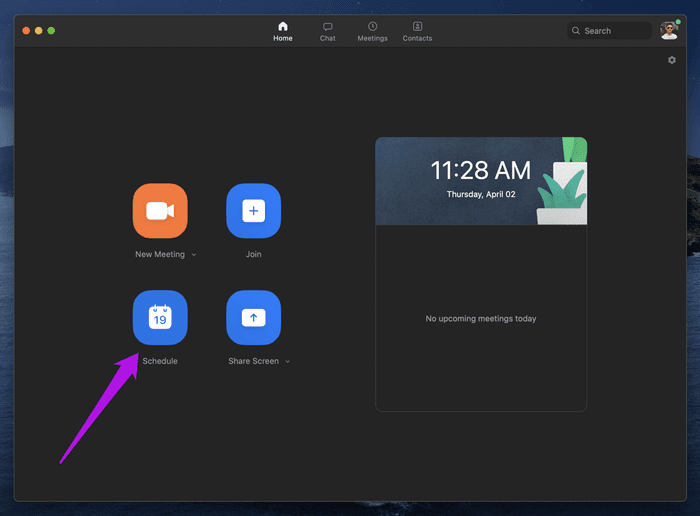Maximize the Zoom window with green button
The width and height of the screenshot is (700, 516).
pos(51,30)
